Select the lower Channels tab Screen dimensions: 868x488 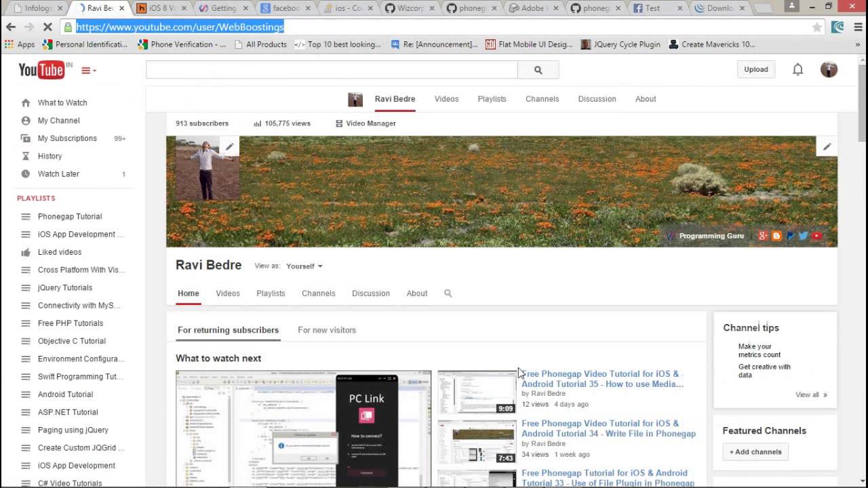pos(318,293)
